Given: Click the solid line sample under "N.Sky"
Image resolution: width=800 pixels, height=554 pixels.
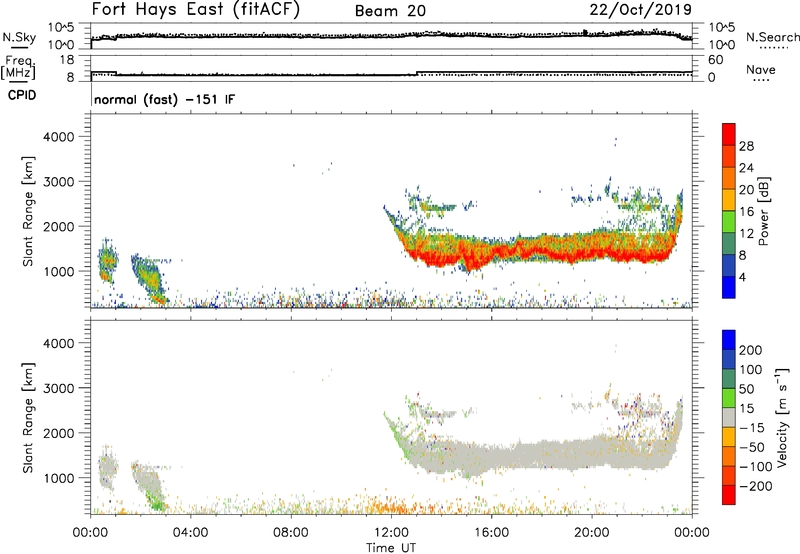Looking at the screenshot, I should click(x=19, y=47).
